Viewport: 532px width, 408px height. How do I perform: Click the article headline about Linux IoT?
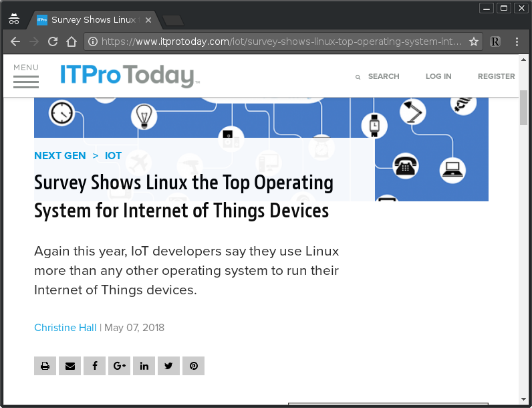pyautogui.click(x=184, y=197)
